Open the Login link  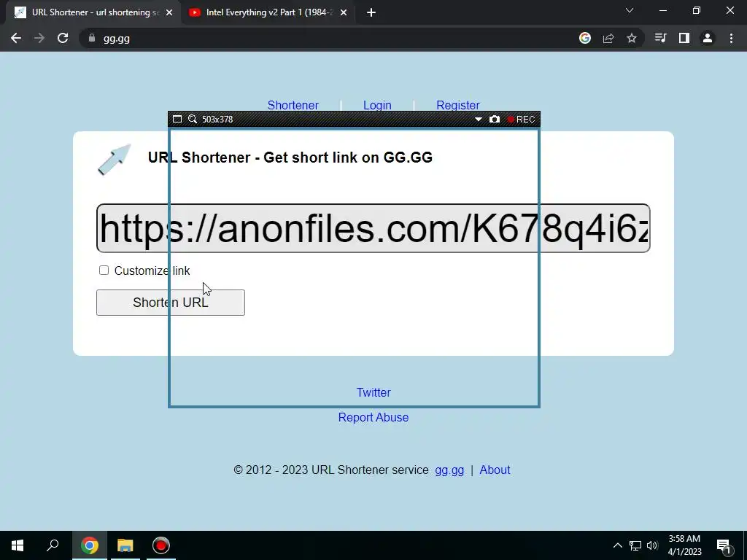377,105
